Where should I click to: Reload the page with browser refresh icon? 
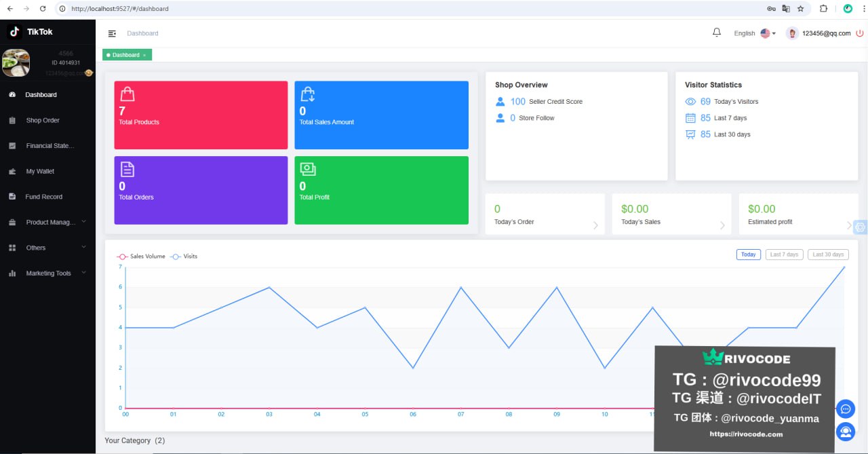(43, 9)
